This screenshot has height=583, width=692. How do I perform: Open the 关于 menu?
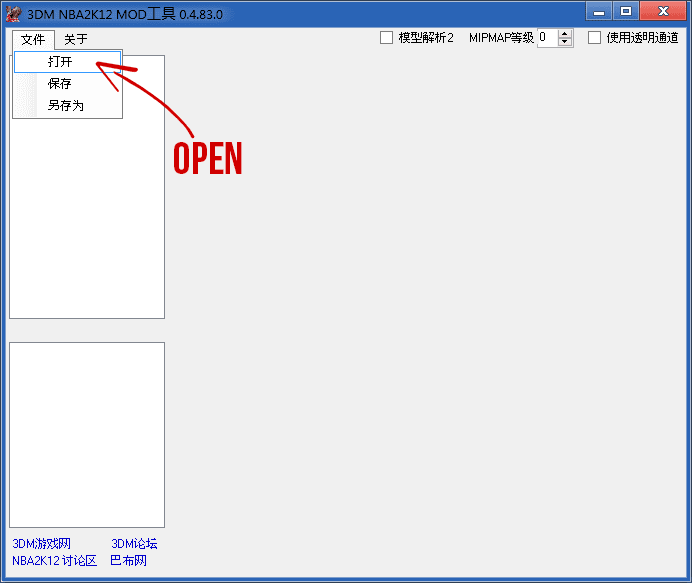76,39
